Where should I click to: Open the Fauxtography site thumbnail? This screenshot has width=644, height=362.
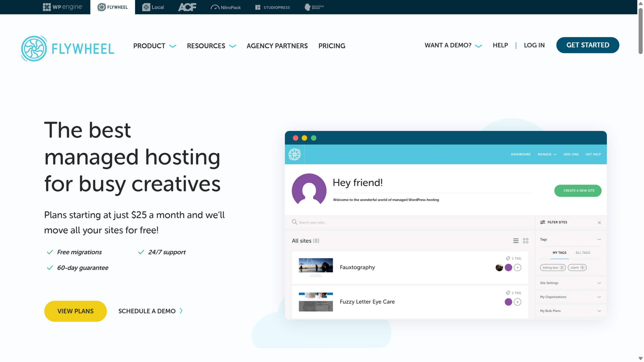(316, 267)
